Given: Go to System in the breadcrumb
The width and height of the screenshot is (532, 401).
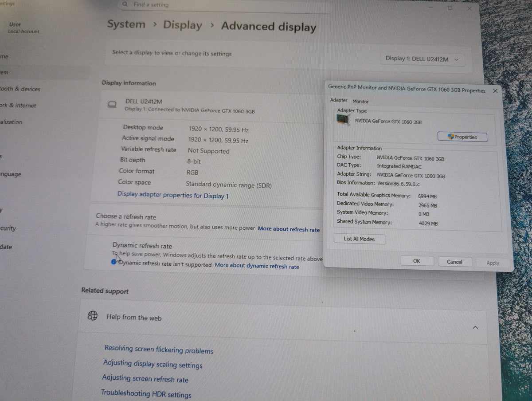Looking at the screenshot, I should point(126,24).
